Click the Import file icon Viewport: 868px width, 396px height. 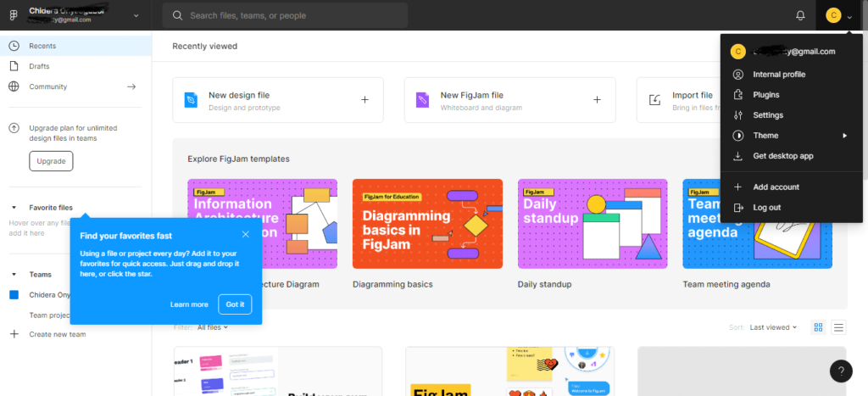click(655, 100)
